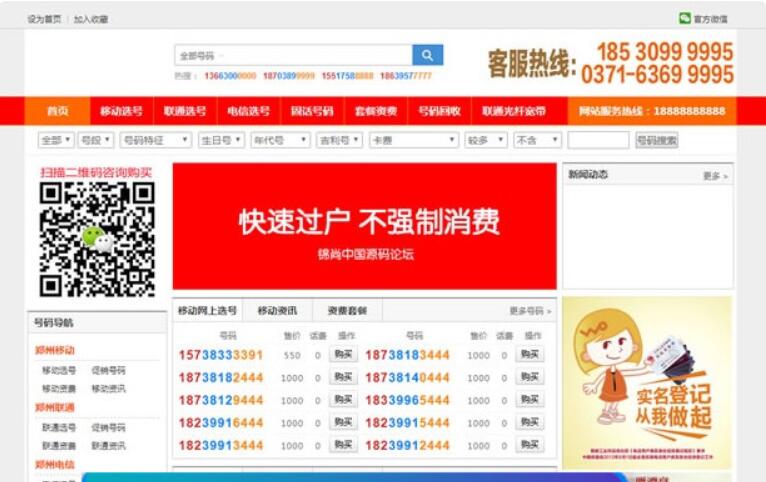Click the 快速过户 red promotional banner
The height and width of the screenshot is (482, 766).
(364, 227)
